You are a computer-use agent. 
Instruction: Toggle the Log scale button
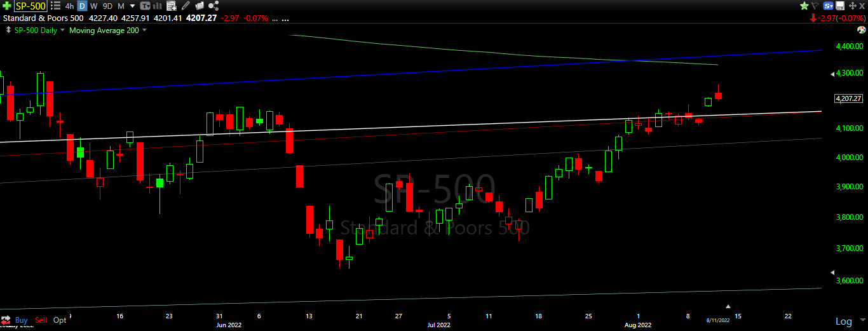pos(844,321)
